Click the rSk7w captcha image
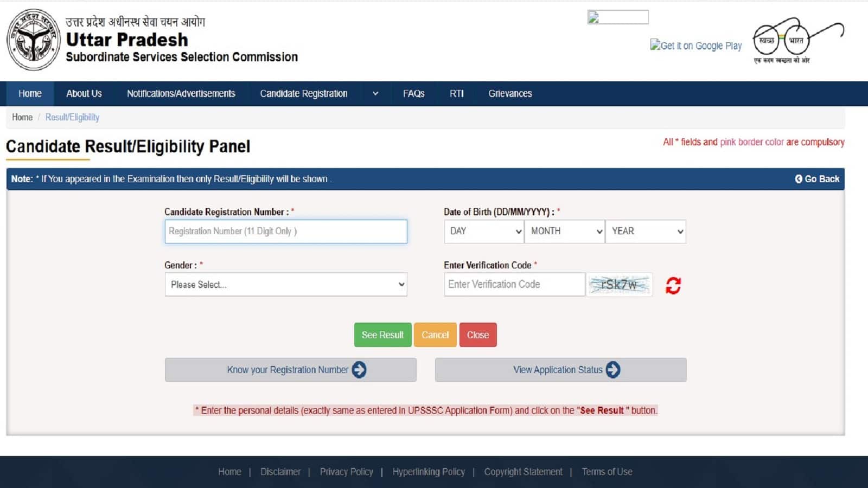Image resolution: width=868 pixels, height=488 pixels. click(x=619, y=285)
